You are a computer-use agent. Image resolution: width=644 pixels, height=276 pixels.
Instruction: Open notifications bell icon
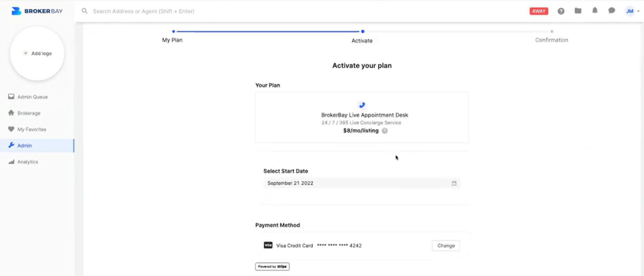pos(595,11)
